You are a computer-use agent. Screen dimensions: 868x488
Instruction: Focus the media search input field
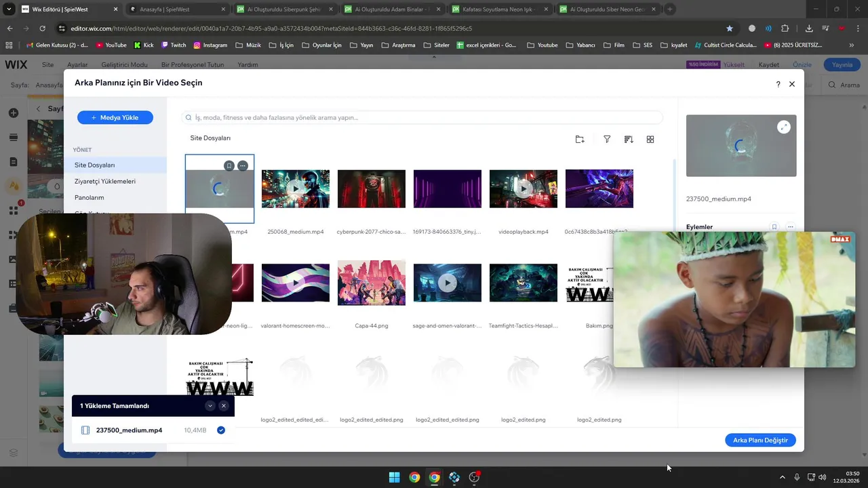pyautogui.click(x=422, y=117)
